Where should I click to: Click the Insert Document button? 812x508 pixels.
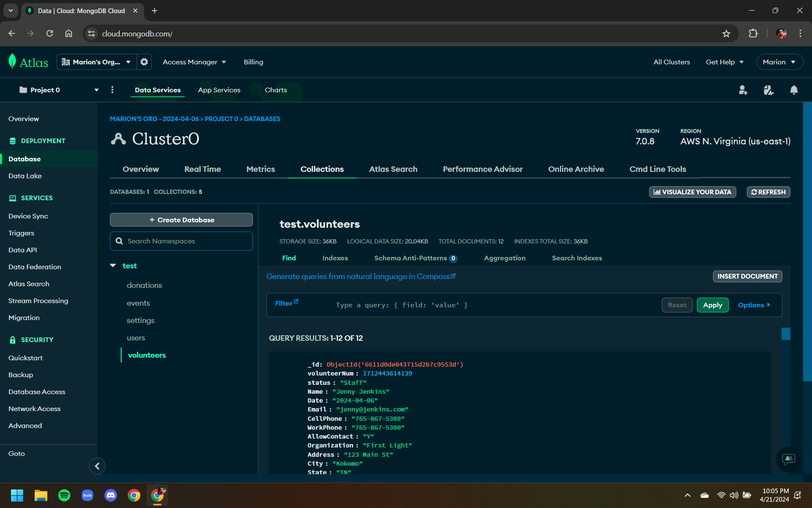click(747, 276)
